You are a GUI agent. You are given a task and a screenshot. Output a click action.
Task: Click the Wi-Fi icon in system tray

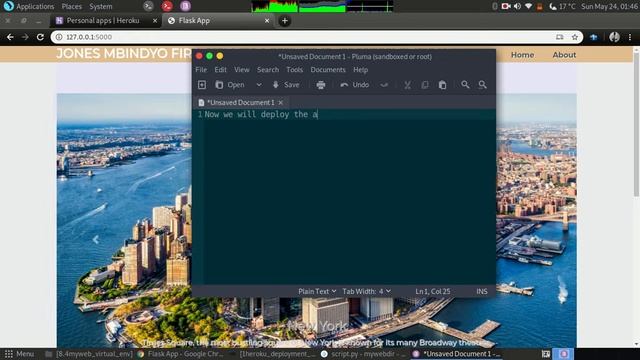pos(528,7)
